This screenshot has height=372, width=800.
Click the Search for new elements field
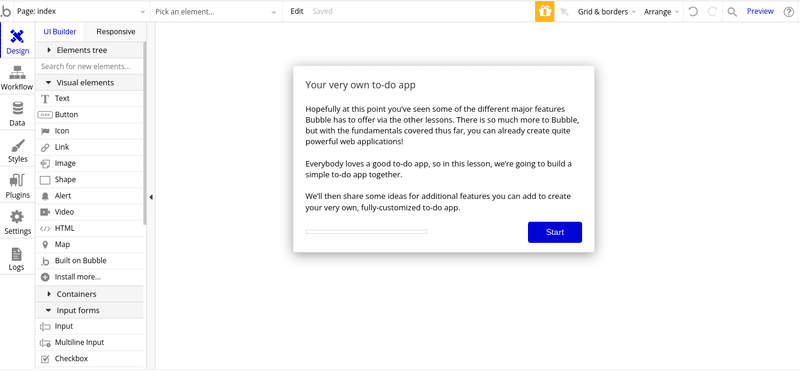pos(89,66)
